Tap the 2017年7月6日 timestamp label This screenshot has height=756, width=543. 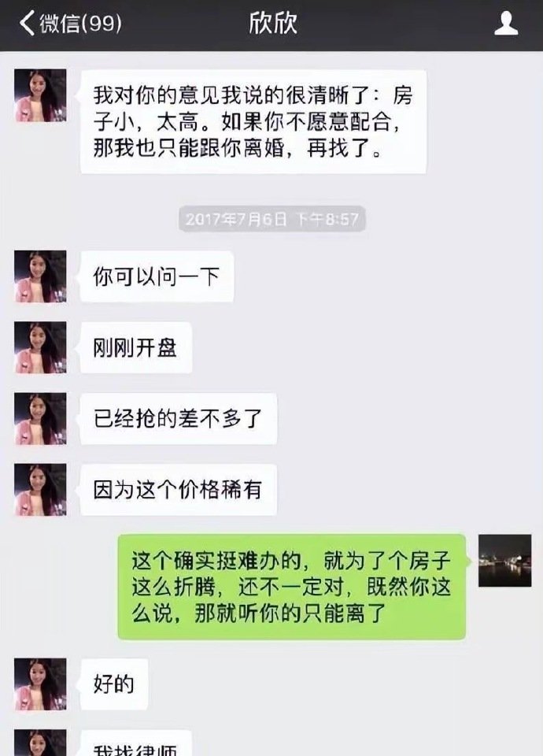point(272,220)
